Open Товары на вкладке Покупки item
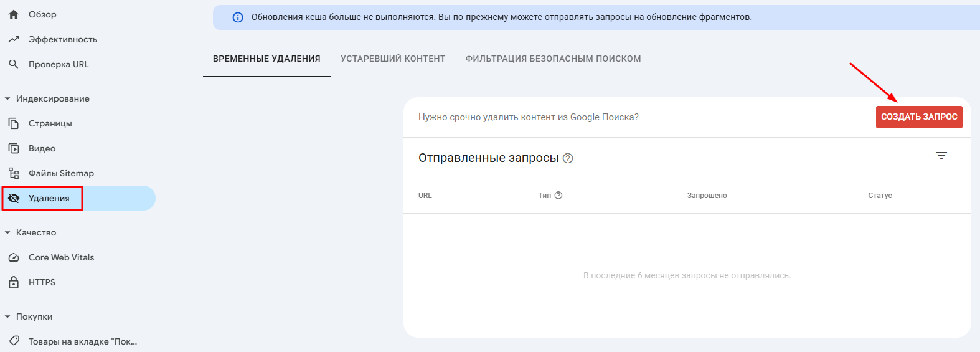 pos(82,341)
